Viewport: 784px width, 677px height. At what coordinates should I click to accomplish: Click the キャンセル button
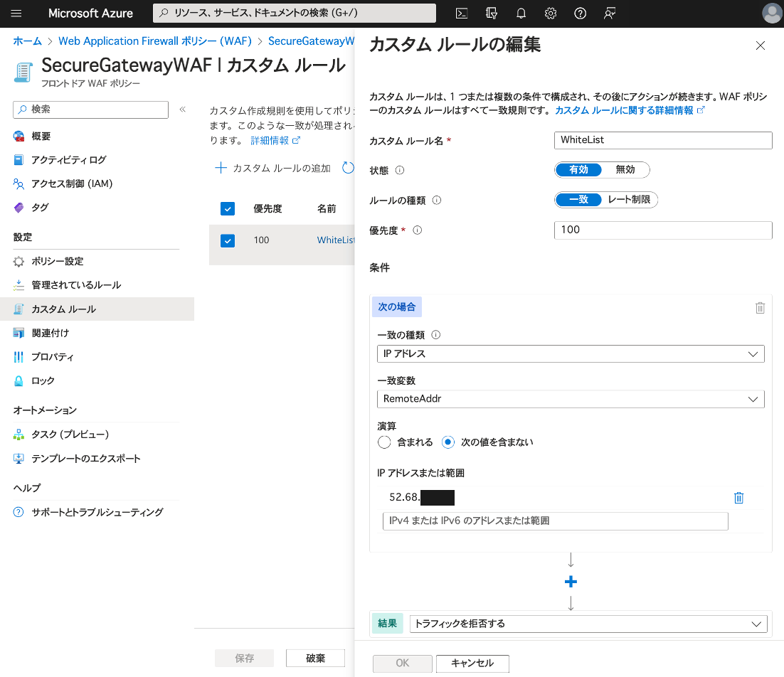pos(472,663)
